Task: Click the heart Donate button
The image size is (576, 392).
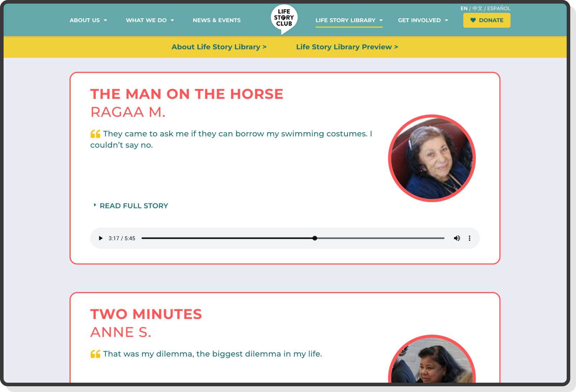Action: (x=486, y=20)
